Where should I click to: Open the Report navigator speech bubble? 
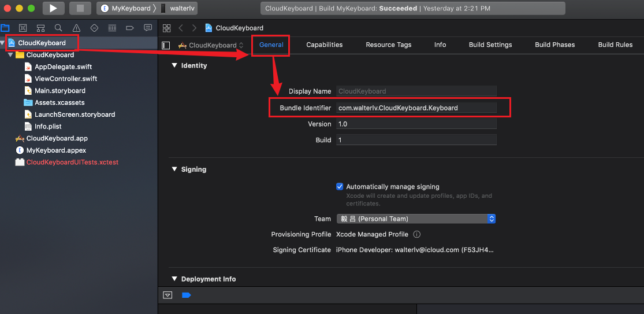tap(148, 28)
